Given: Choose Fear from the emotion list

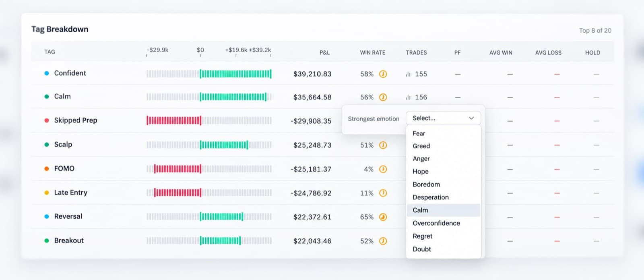Looking at the screenshot, I should click(443, 133).
